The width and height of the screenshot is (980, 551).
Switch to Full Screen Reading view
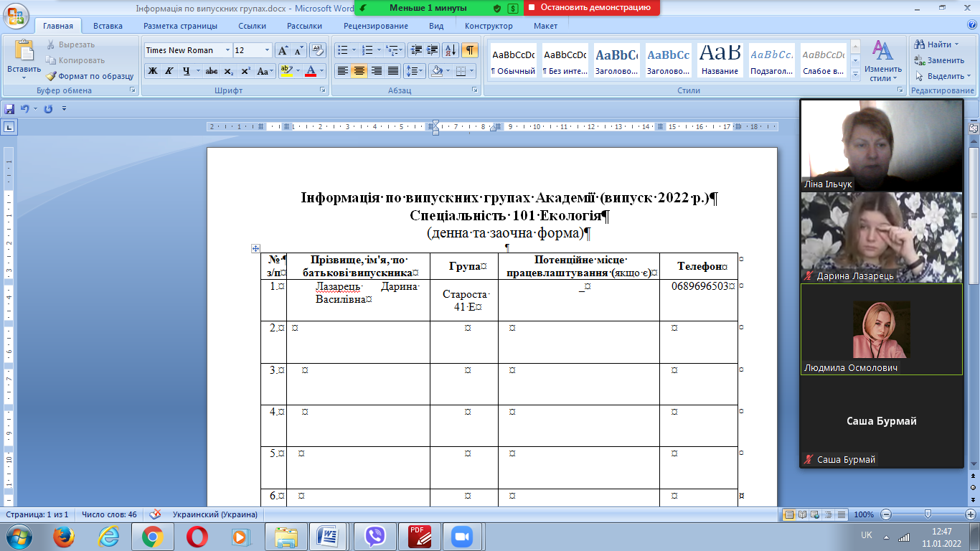coord(801,514)
